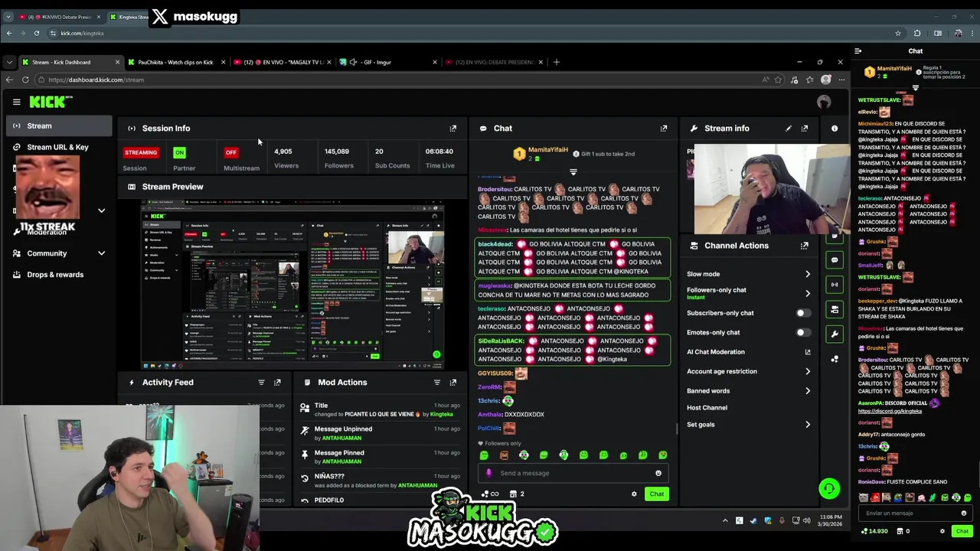Send message with dashboard green Chat button
The height and width of the screenshot is (551, 980).
(x=657, y=494)
